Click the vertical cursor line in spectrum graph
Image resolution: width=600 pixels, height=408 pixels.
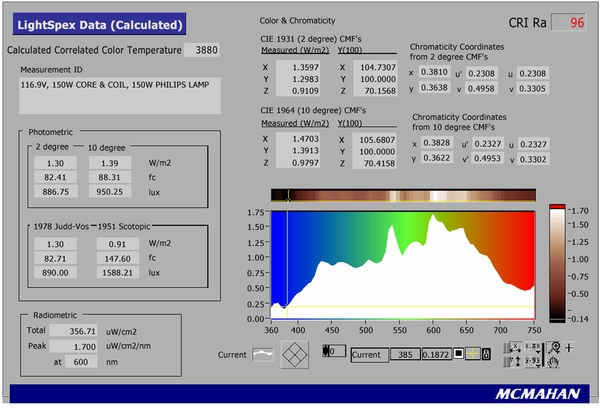(x=288, y=264)
